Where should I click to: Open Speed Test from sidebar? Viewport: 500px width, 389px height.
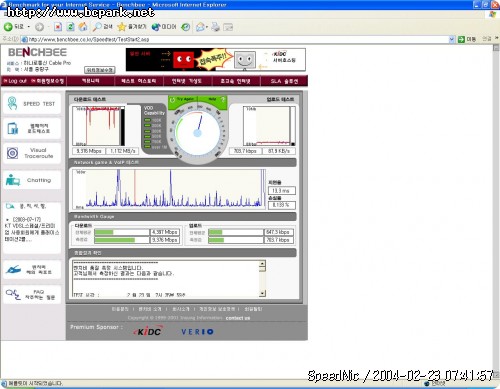pyautogui.click(x=32, y=104)
